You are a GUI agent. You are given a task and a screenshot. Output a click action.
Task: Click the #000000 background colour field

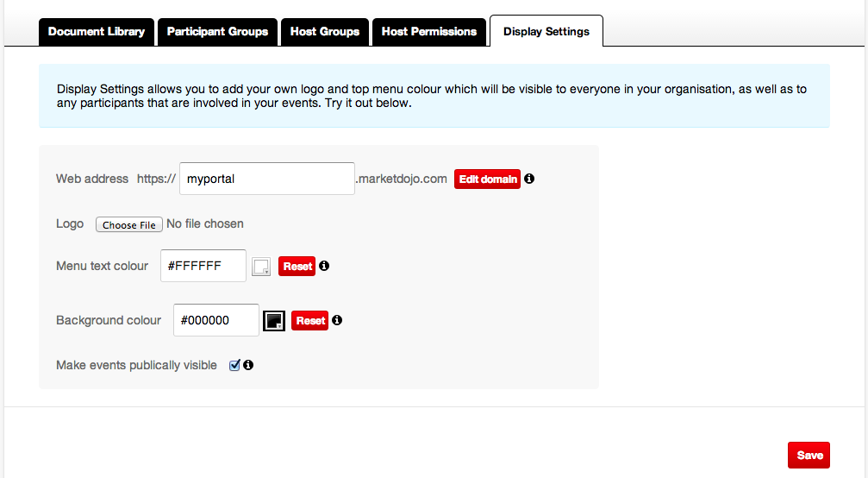[x=215, y=320]
